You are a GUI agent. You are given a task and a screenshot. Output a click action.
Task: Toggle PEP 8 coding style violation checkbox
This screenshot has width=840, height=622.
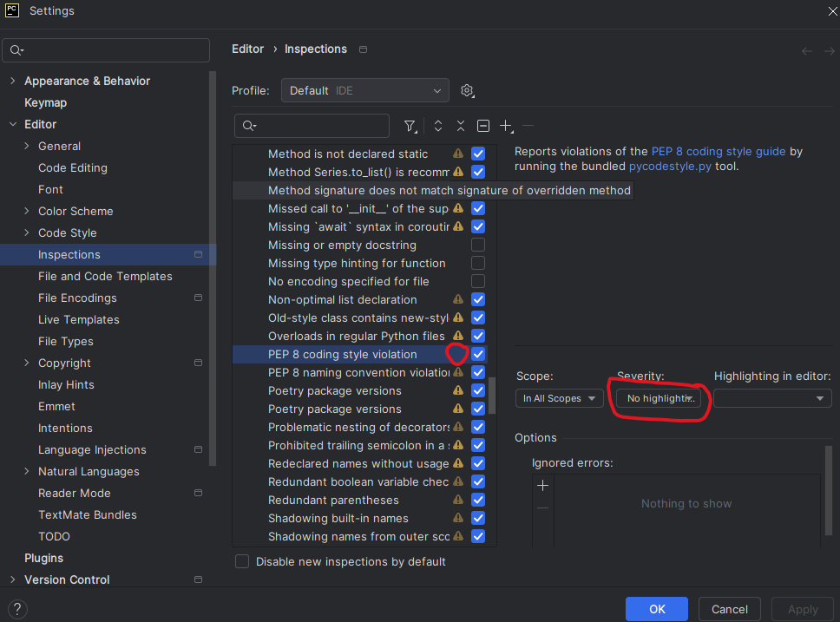[478, 354]
